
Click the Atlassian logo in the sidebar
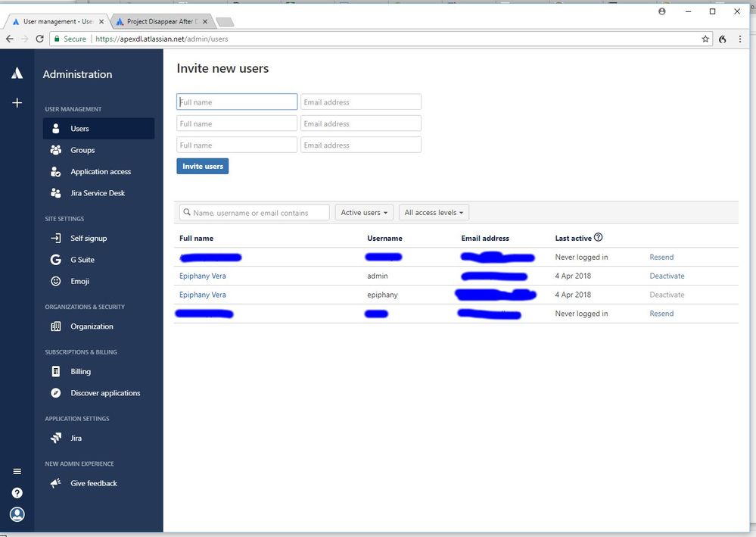click(x=17, y=73)
